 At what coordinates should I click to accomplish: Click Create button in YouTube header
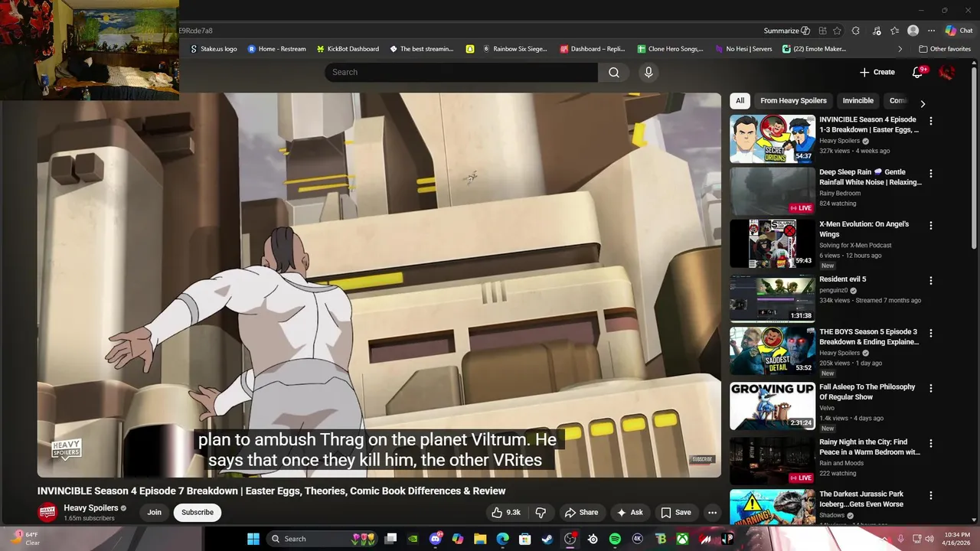pos(877,72)
